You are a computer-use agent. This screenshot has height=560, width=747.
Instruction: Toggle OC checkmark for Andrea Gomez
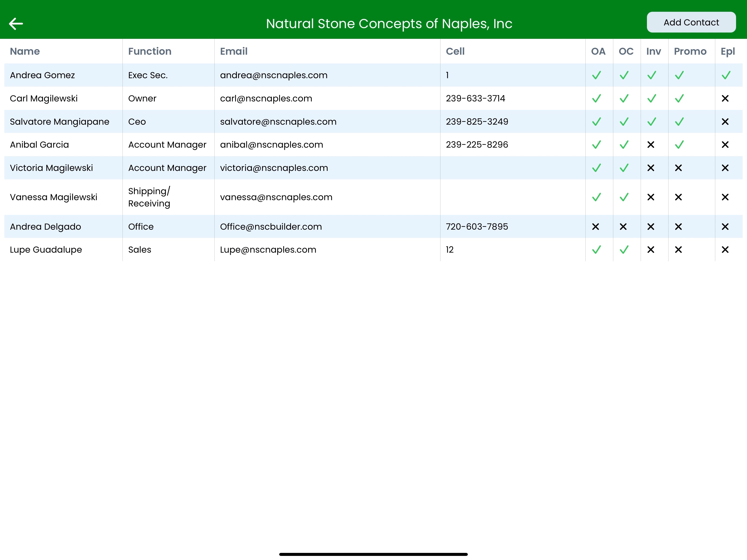click(x=624, y=75)
